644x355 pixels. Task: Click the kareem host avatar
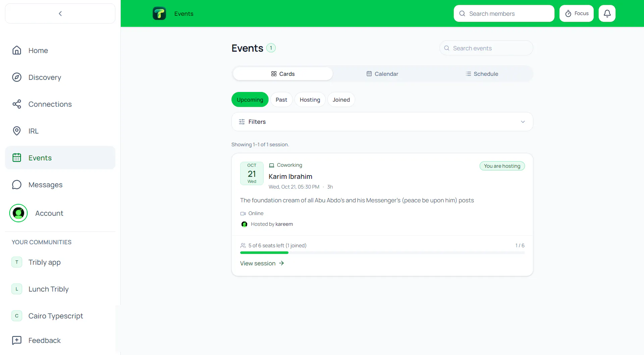pos(244,224)
